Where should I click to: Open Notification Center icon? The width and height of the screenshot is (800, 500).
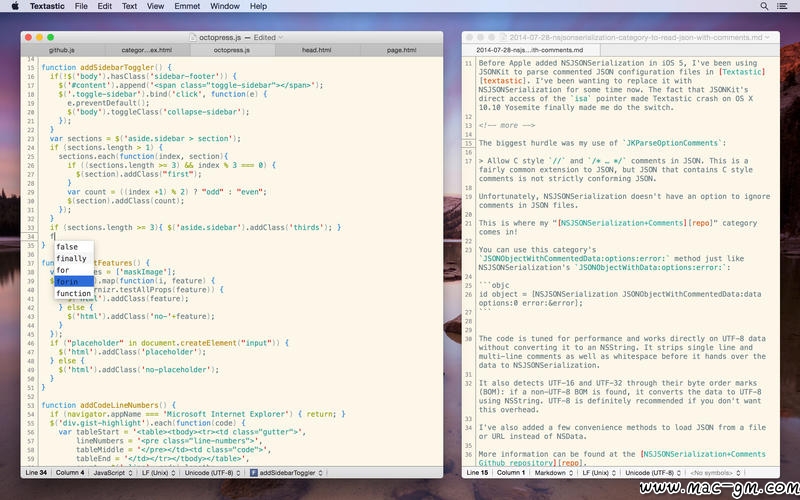tap(782, 6)
